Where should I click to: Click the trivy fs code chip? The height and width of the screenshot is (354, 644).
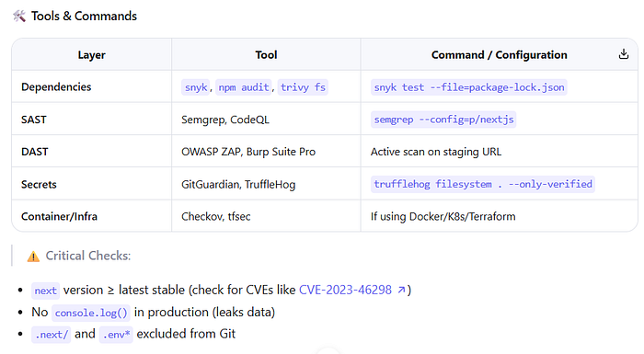303,87
